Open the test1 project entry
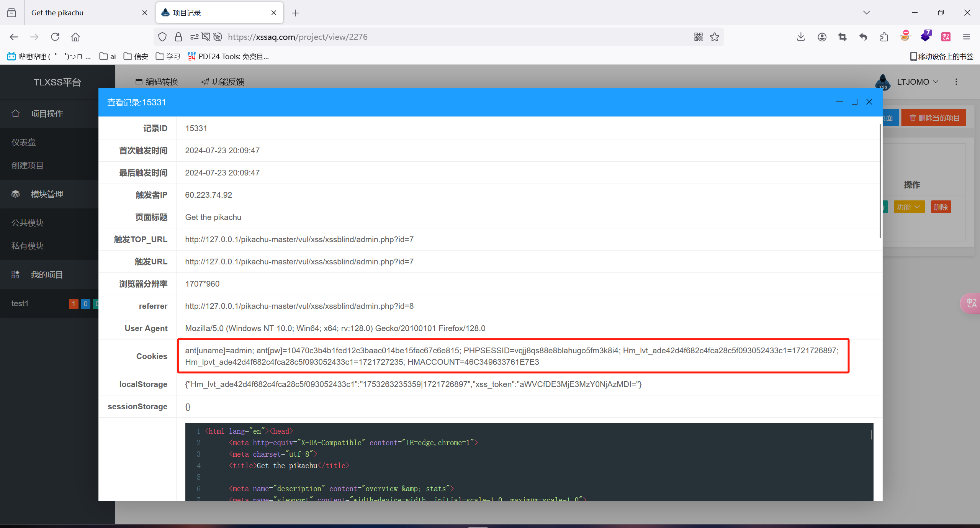 tap(20, 303)
